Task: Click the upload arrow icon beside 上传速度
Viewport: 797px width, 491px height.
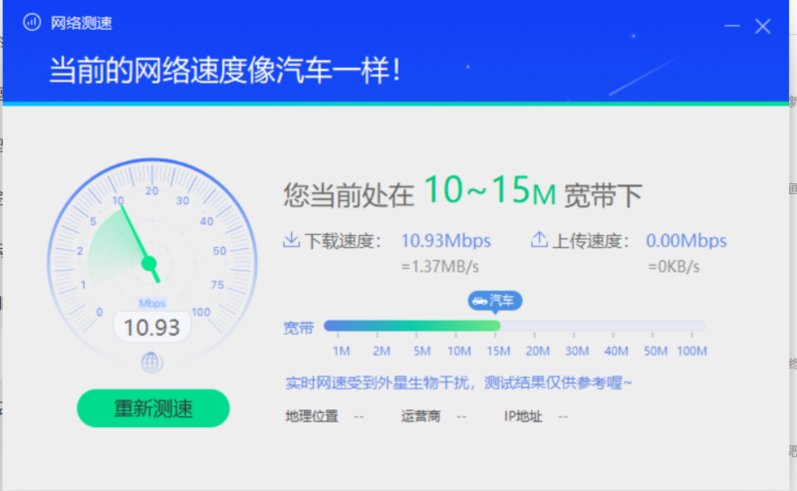Action: click(x=539, y=240)
